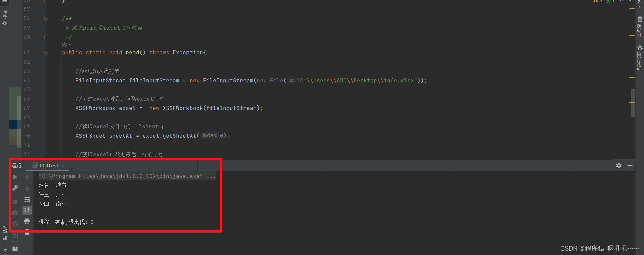Click line number 64 in gutter
Screen dimensions: 644x255
[27, 81]
